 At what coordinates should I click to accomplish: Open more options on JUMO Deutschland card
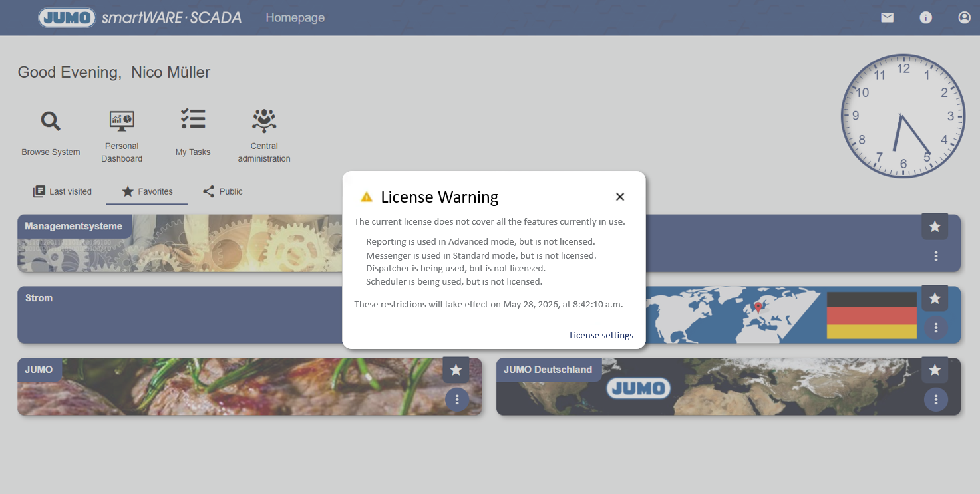936,399
